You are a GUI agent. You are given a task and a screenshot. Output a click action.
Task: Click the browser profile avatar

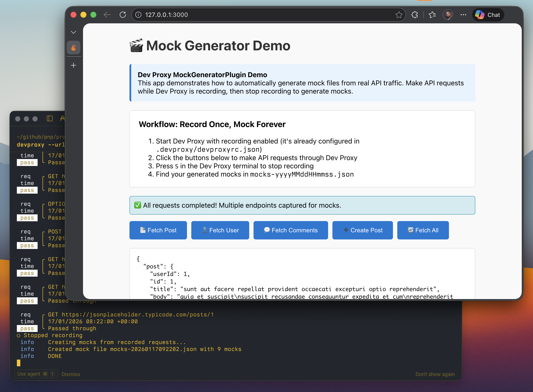pos(448,15)
